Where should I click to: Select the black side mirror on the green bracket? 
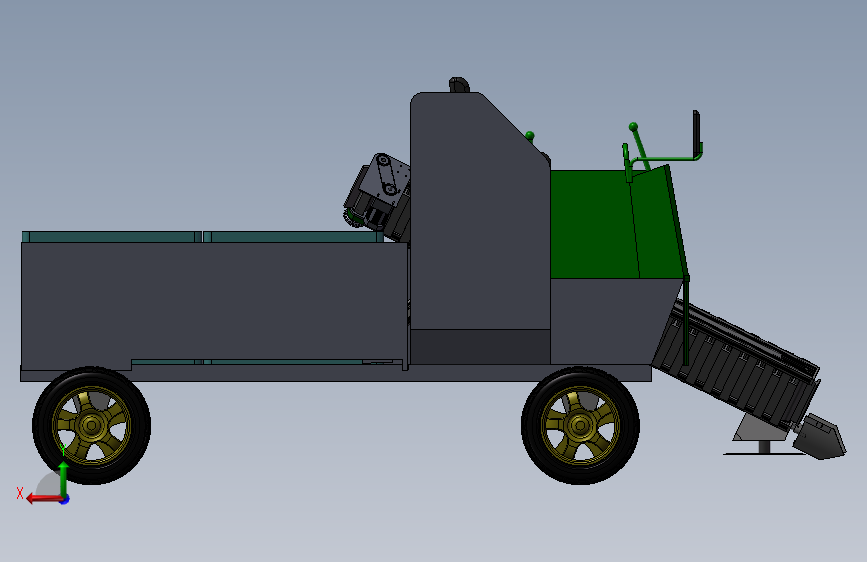697,133
